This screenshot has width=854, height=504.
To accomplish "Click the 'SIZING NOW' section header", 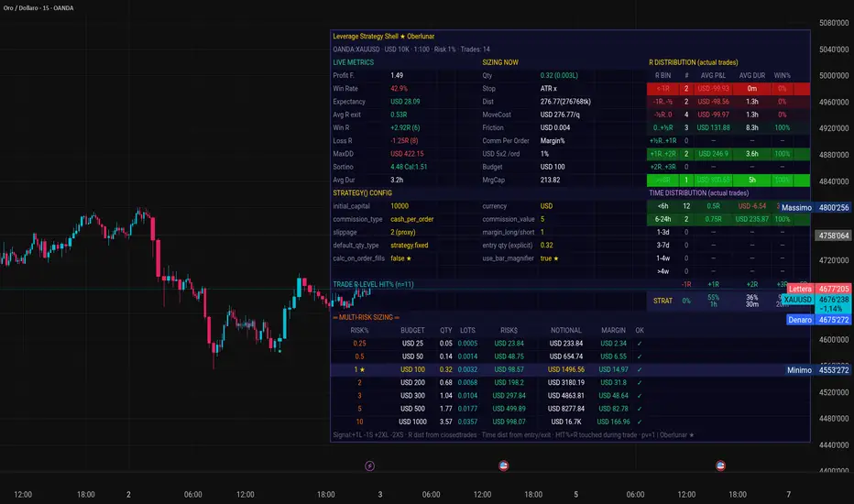I will click(500, 62).
